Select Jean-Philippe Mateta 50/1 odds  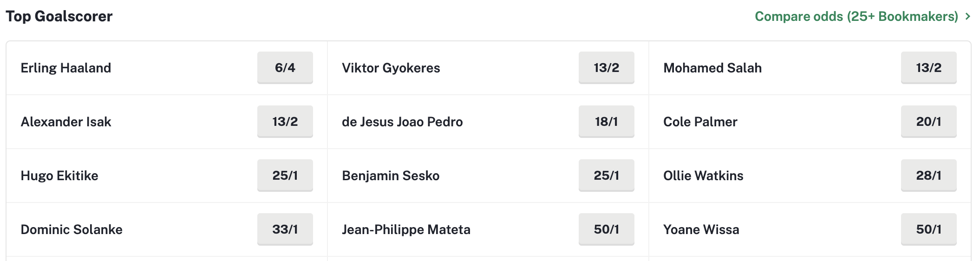point(607,229)
